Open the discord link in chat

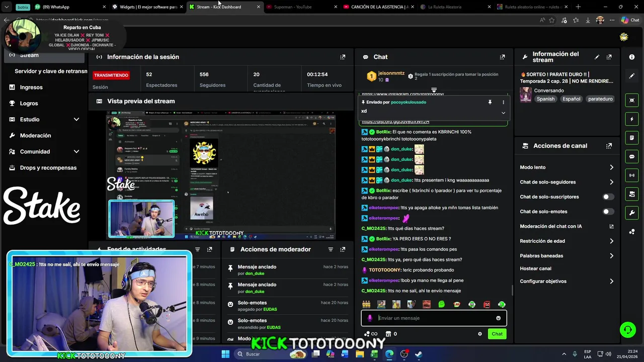point(395,122)
